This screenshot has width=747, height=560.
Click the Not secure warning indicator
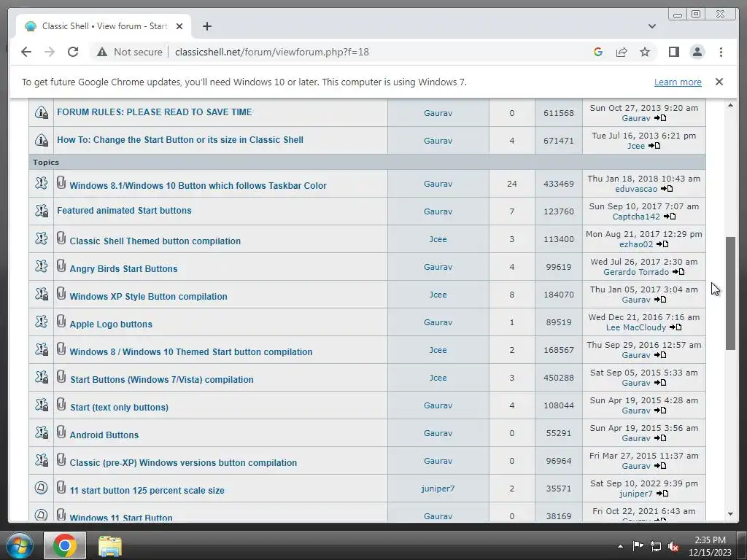coord(129,52)
